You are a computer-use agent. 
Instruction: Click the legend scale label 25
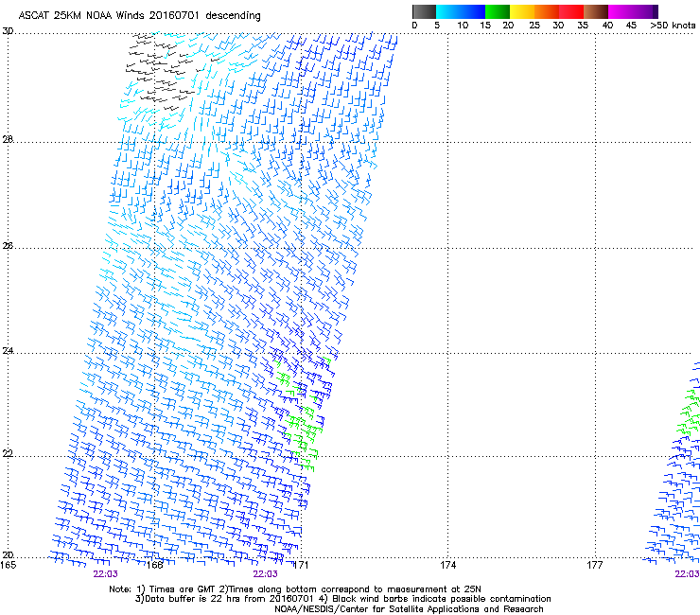534,26
